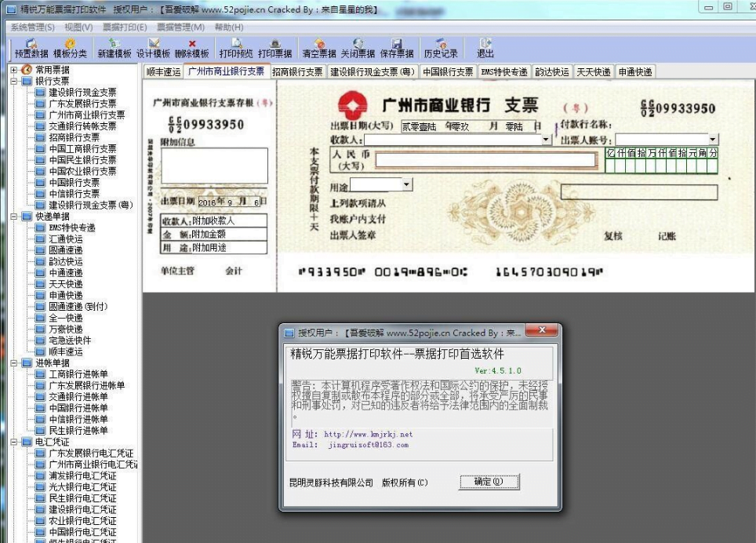The image size is (756, 543).
Task: Select 交通银行转帐支票 in tree
Action: (x=82, y=126)
